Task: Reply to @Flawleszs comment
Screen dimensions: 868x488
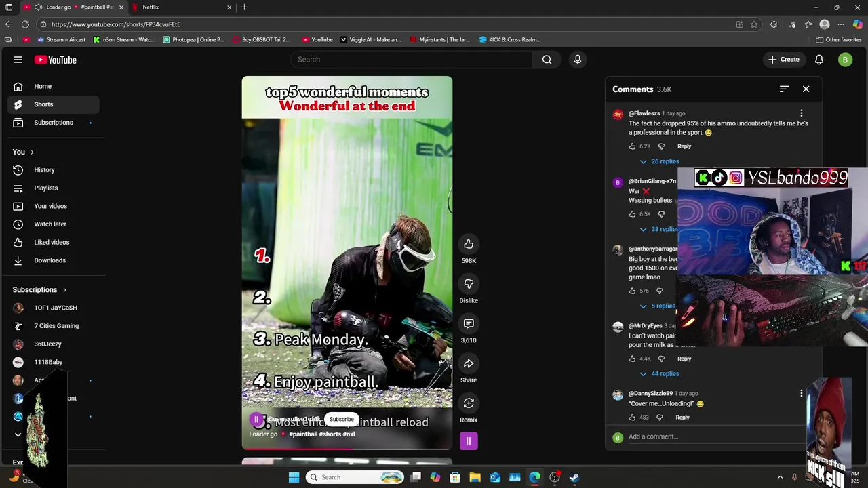Action: (684, 146)
